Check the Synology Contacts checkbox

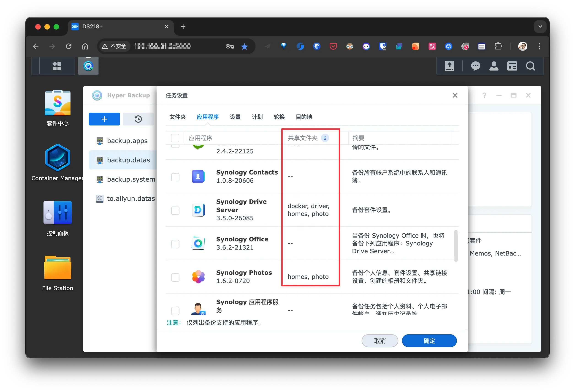click(175, 177)
